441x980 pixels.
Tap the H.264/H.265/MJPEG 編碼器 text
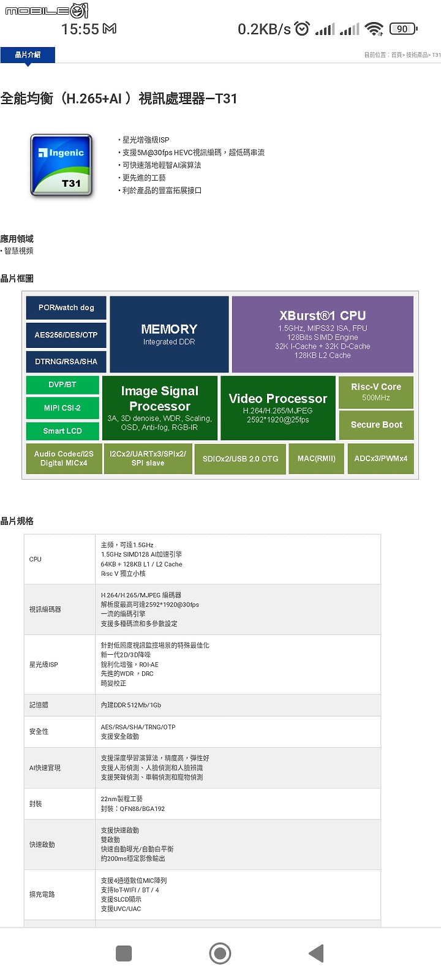(141, 595)
